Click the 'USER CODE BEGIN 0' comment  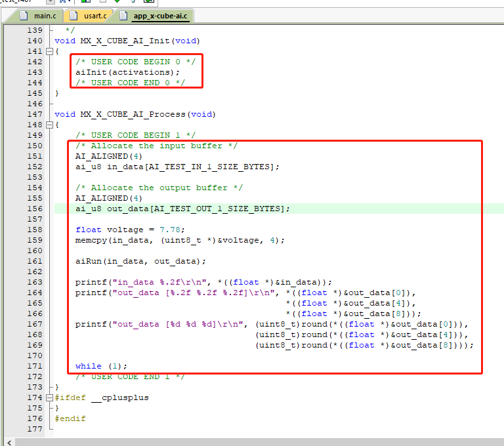[x=135, y=62]
